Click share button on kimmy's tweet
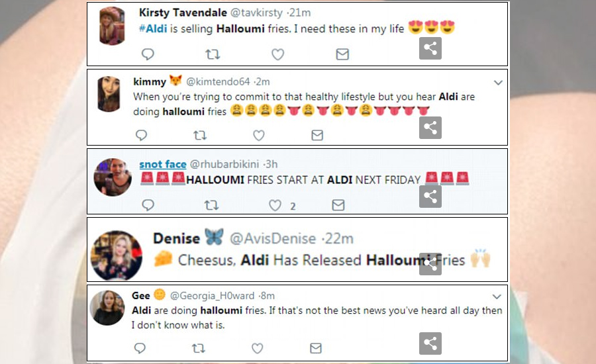 [430, 128]
